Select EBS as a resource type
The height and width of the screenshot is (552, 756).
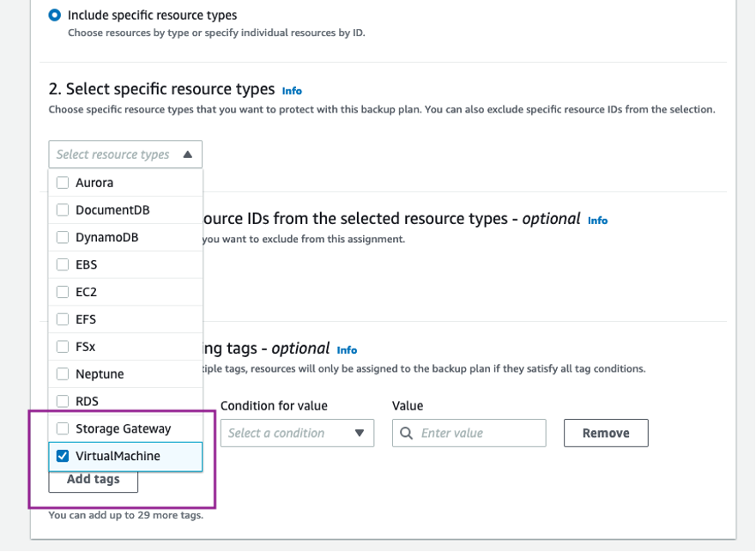(x=63, y=264)
